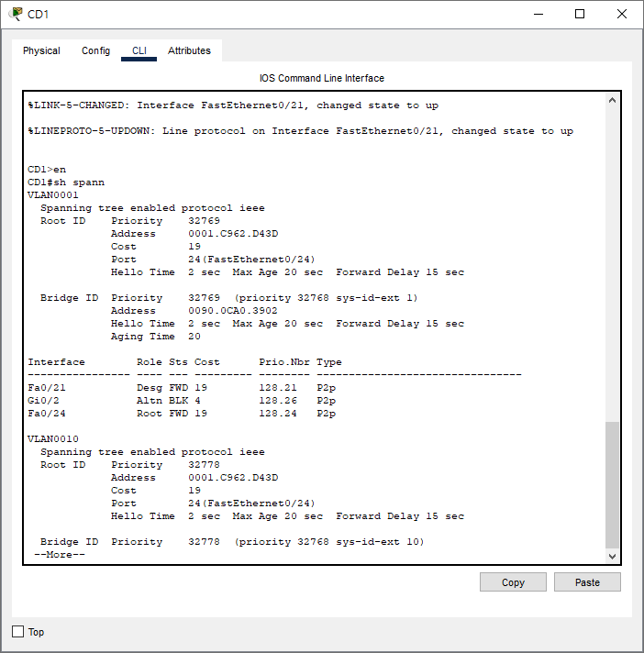The width and height of the screenshot is (644, 653).
Task: Click the CLI scrollbar up arrow
Action: pos(612,100)
